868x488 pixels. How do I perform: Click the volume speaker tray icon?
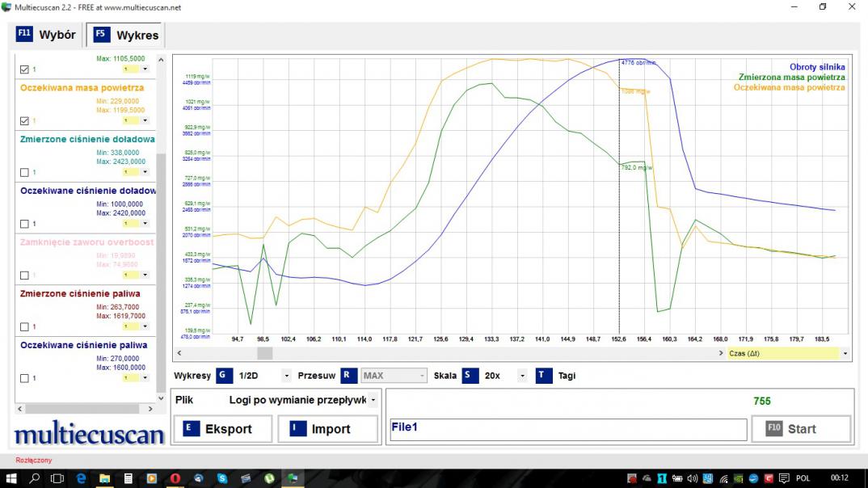click(692, 478)
